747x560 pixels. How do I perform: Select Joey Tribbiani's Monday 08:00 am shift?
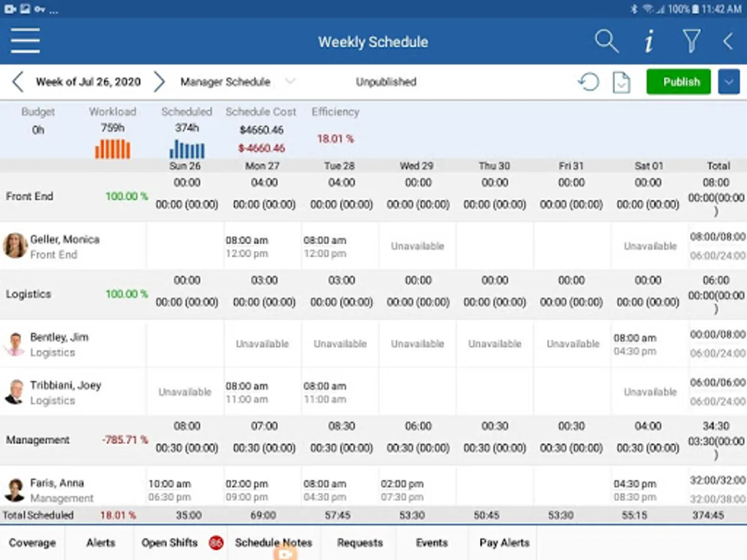tap(263, 392)
